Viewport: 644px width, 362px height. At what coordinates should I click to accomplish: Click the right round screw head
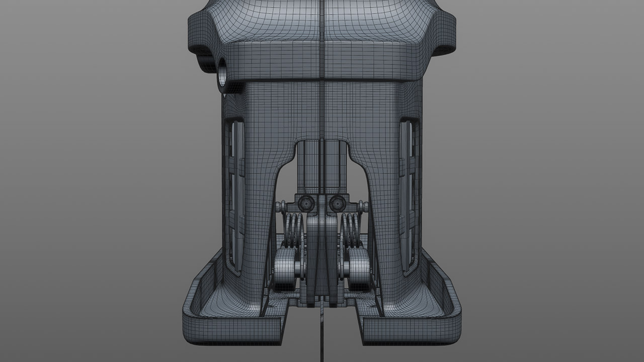tap(336, 203)
